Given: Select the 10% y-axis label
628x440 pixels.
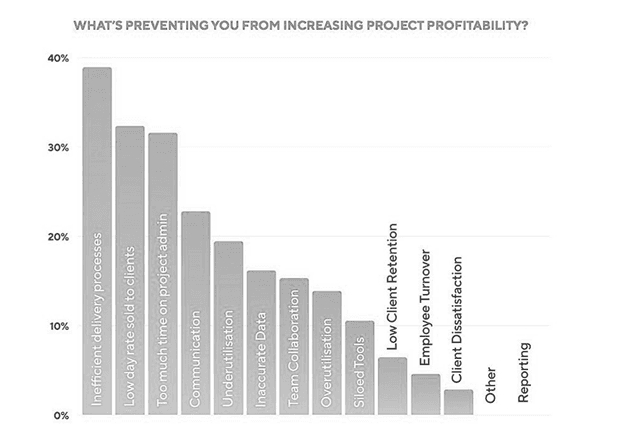Looking at the screenshot, I should pos(57,326).
